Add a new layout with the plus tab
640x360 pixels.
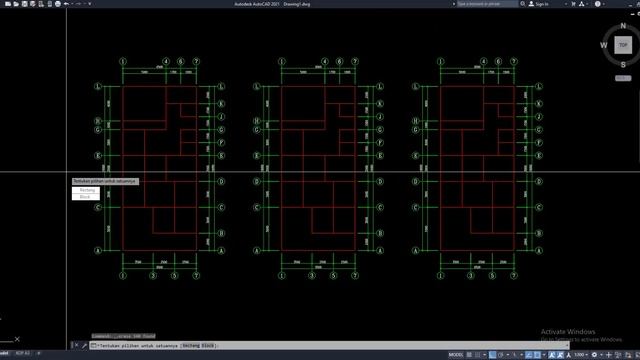tap(39, 353)
